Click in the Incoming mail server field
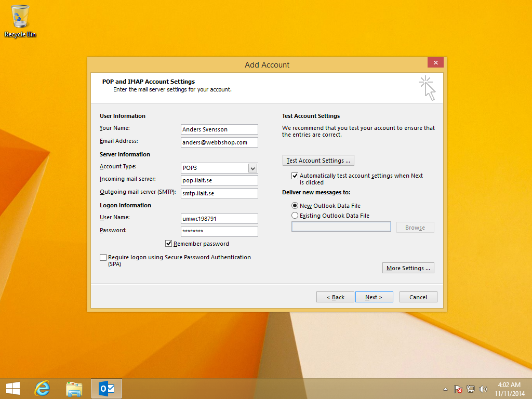 coord(219,180)
